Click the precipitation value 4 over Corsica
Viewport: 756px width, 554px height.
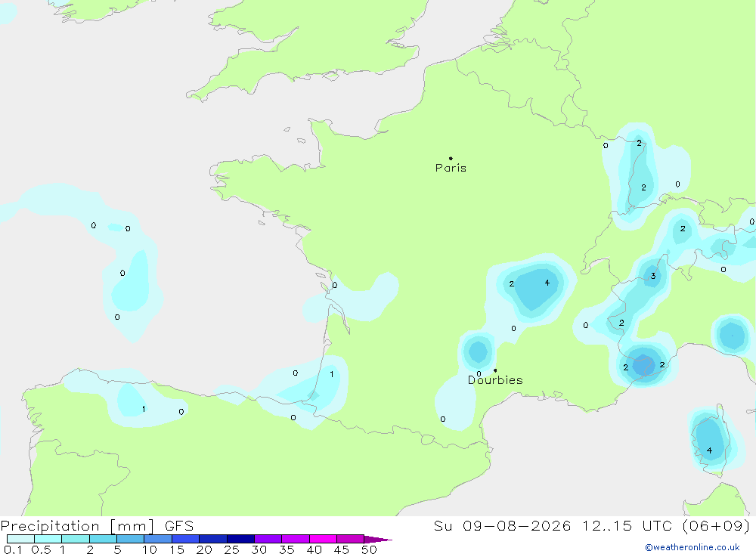point(709,450)
